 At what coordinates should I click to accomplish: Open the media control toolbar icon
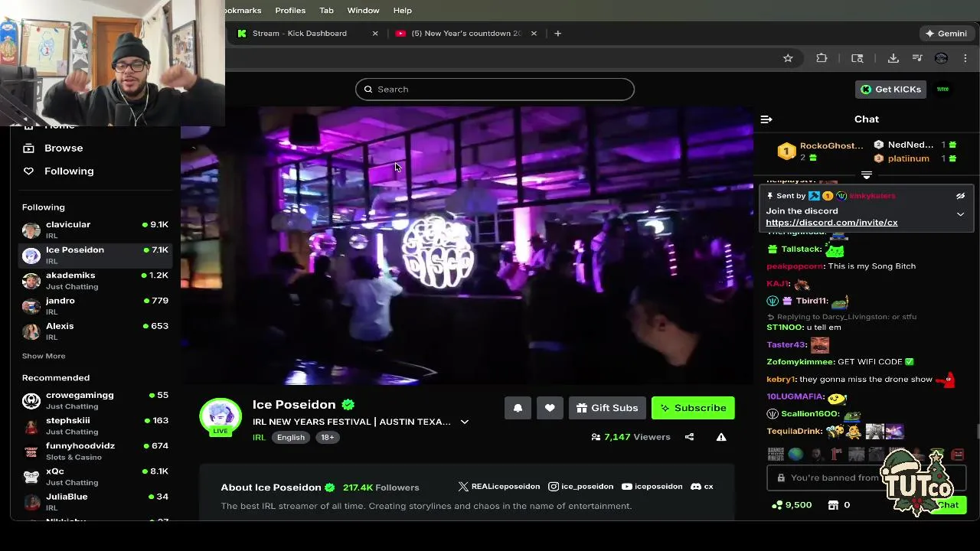917,58
